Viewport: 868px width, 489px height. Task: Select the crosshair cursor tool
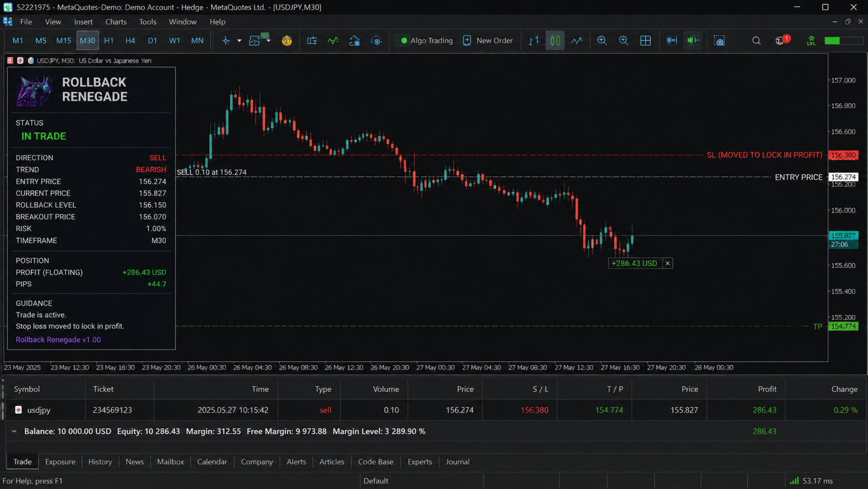[x=226, y=41]
